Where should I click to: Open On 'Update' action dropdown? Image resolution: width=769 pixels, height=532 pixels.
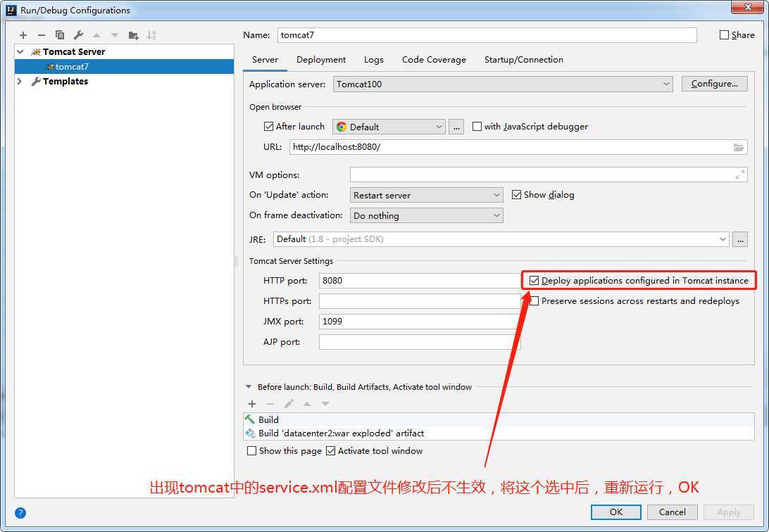pyautogui.click(x=426, y=195)
